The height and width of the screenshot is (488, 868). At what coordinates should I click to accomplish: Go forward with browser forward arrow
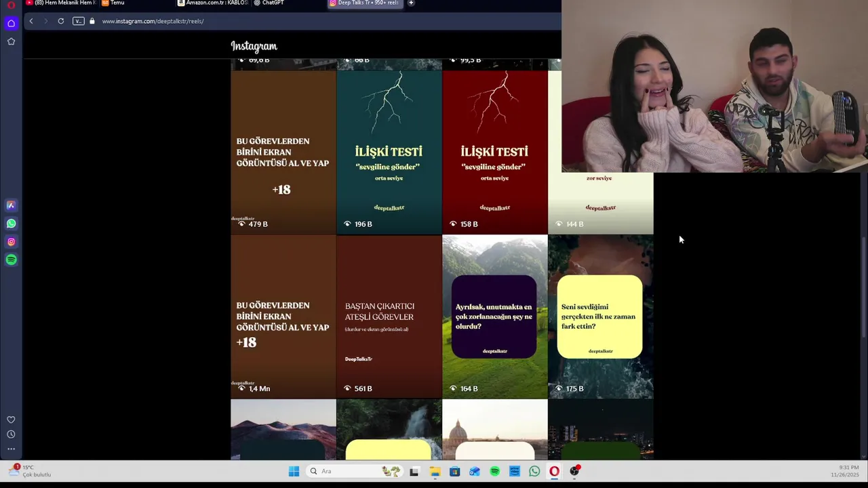point(45,21)
